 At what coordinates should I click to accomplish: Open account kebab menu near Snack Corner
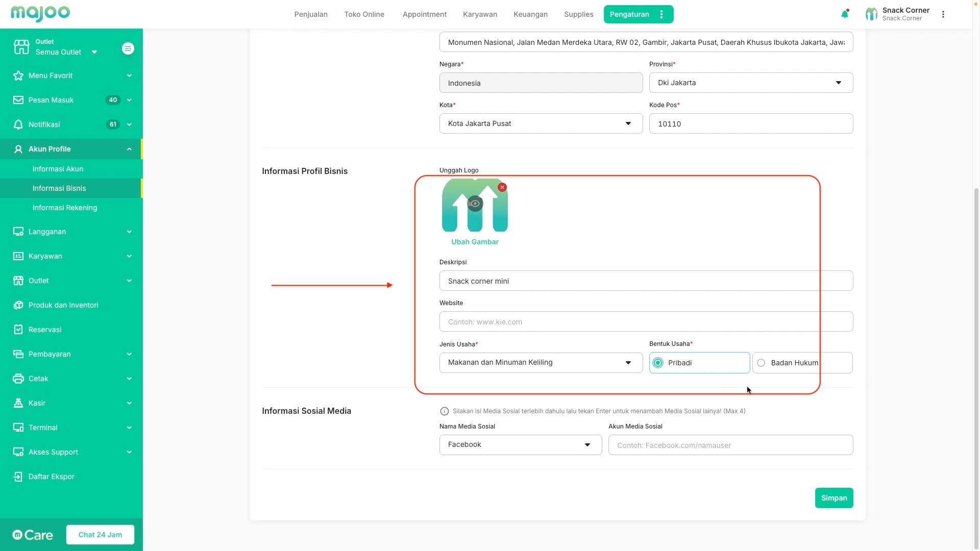(x=943, y=14)
